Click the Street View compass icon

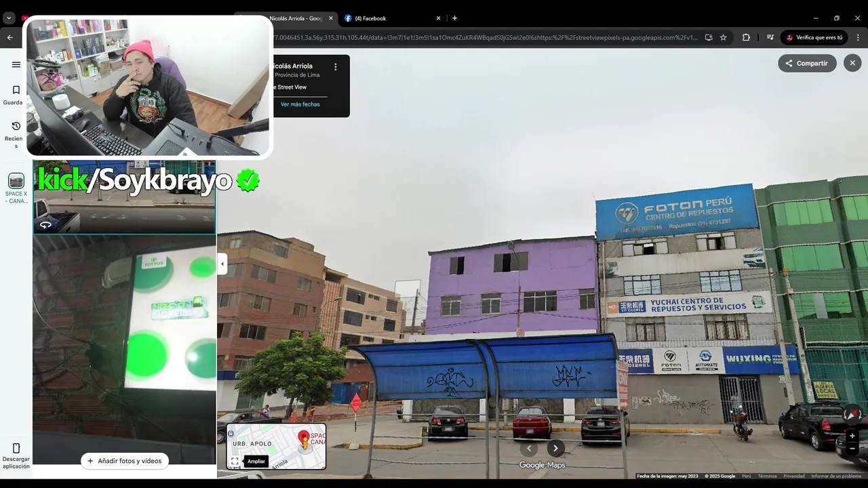(x=852, y=414)
